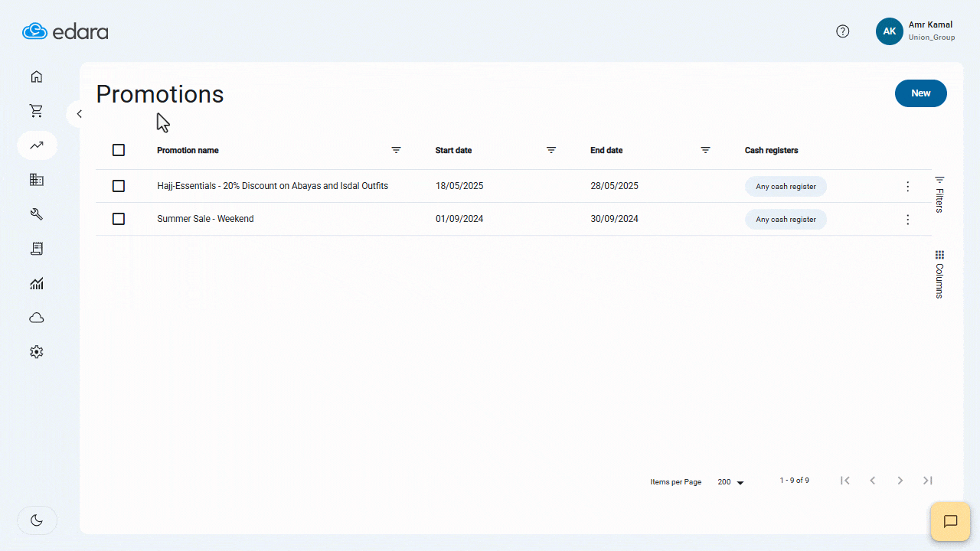
Task: Click the New promotion button
Action: pos(921,93)
